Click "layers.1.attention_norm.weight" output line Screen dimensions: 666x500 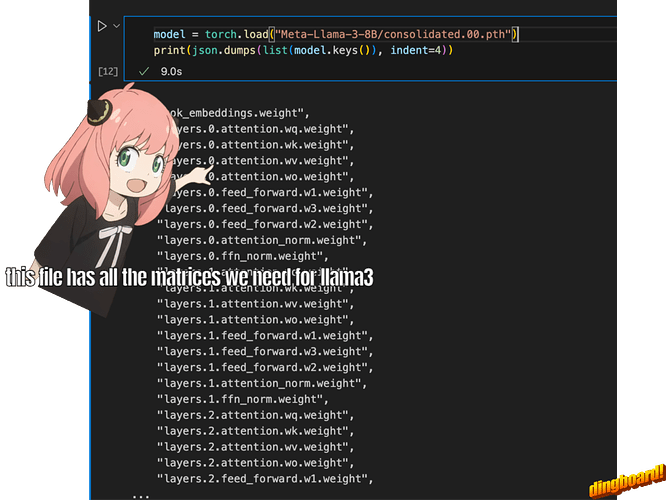[262, 384]
